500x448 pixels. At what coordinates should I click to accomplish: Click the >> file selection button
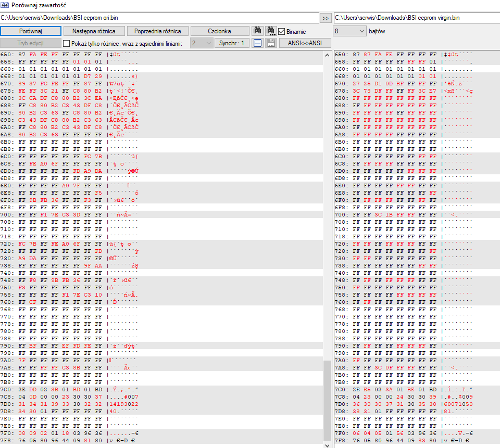(x=325, y=18)
